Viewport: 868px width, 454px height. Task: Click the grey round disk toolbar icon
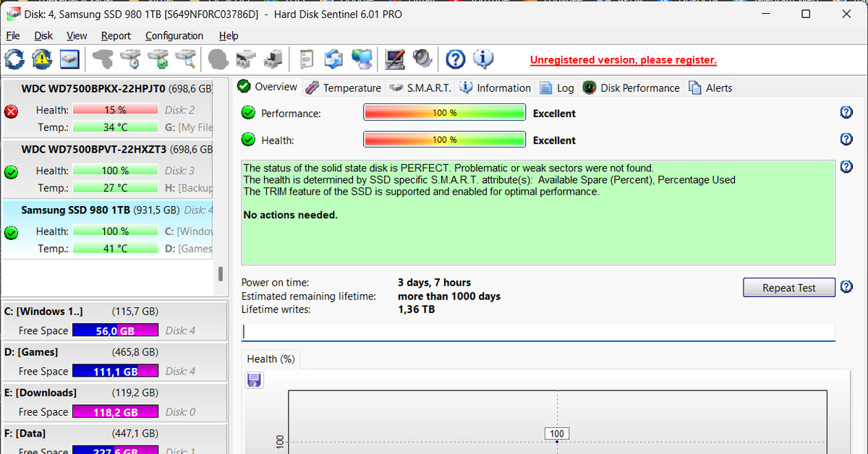coord(218,59)
